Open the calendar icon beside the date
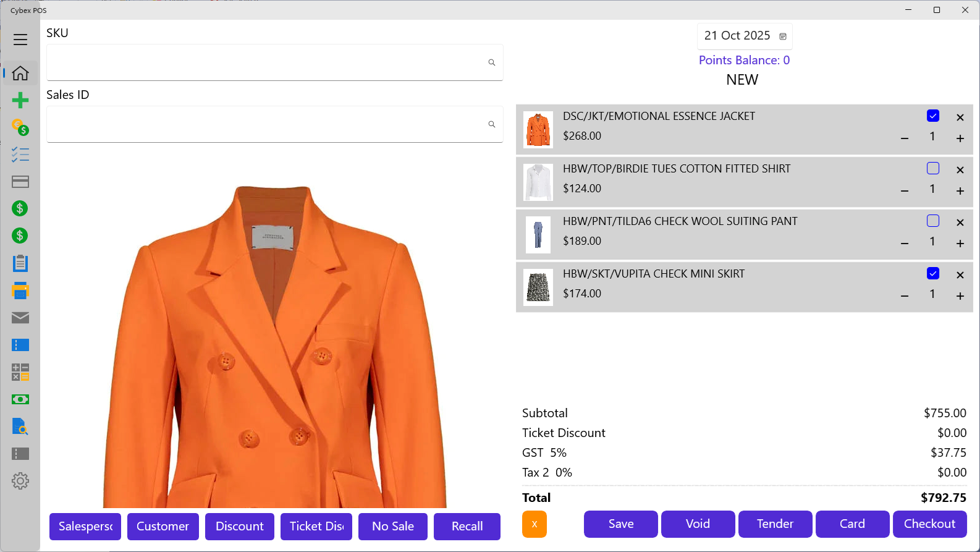The width and height of the screenshot is (980, 552). (x=783, y=36)
